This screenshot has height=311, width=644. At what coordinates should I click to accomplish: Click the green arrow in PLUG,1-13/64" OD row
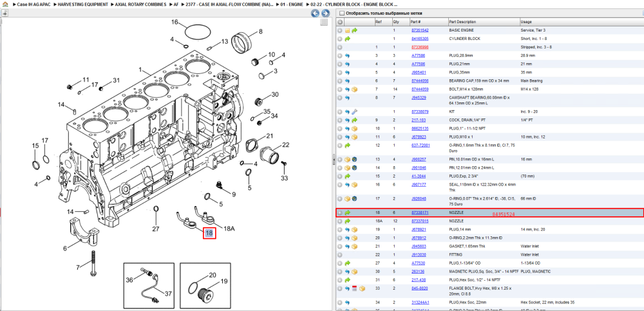click(348, 263)
